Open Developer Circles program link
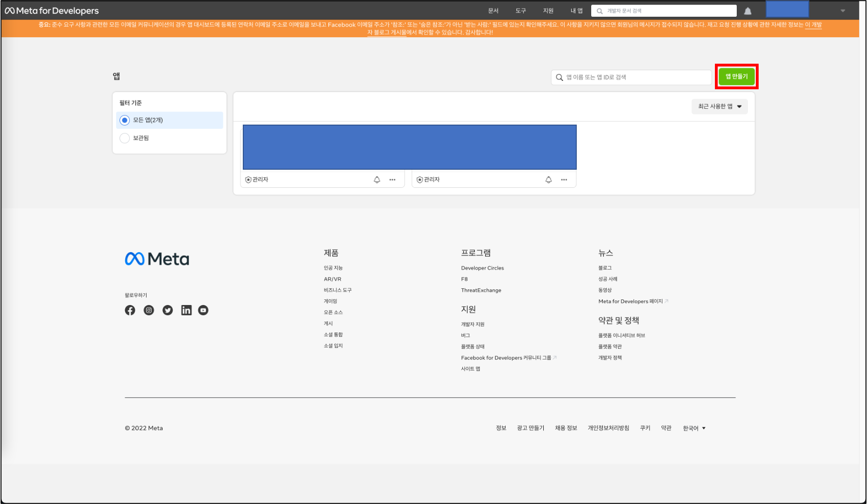 pos(482,268)
